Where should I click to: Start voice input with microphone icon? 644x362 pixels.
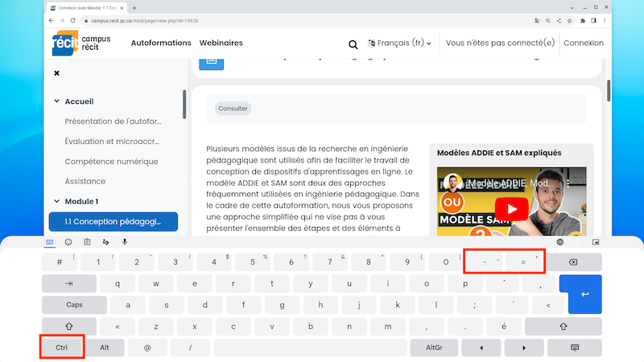click(124, 241)
